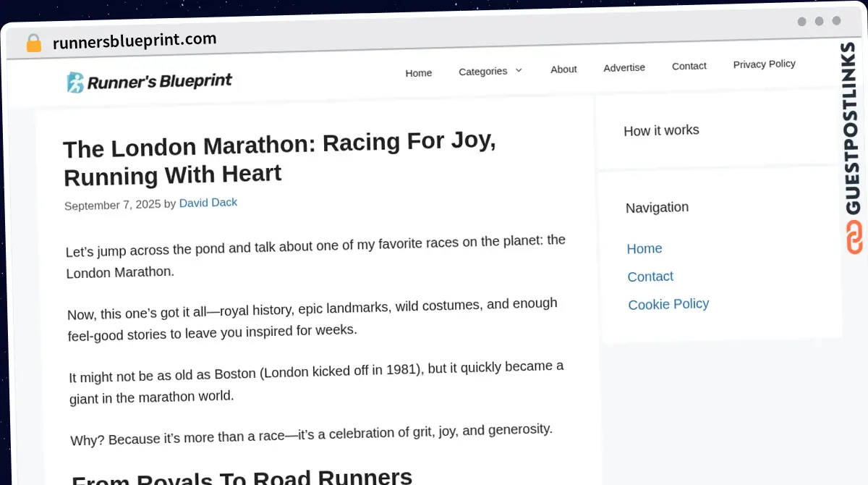Expand the Categories dropdown chevron
The width and height of the screenshot is (868, 485).
518,70
